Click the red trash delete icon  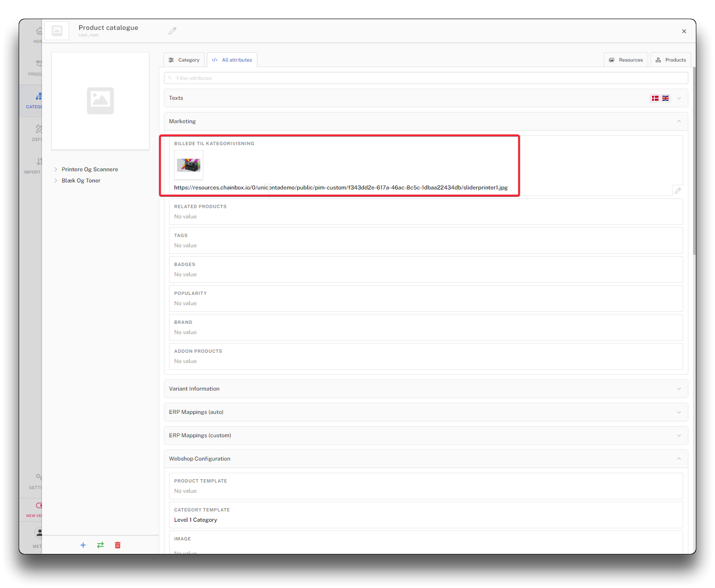coord(118,545)
